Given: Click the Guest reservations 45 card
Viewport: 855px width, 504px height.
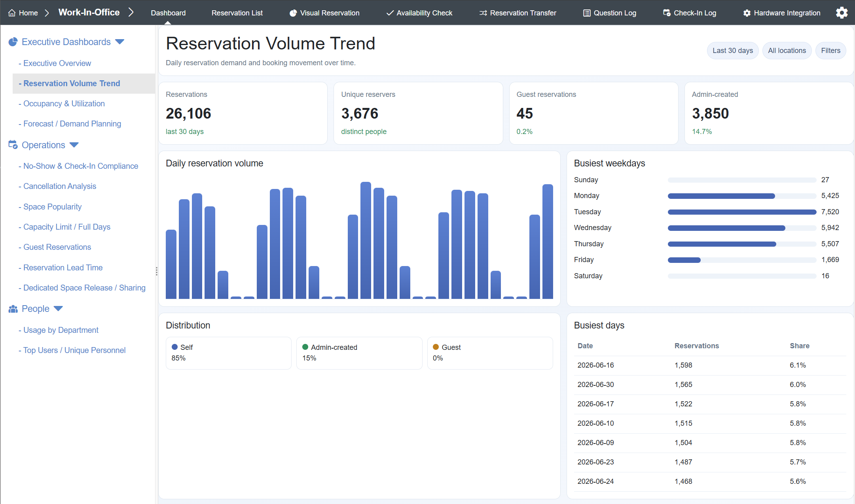Looking at the screenshot, I should coord(593,113).
